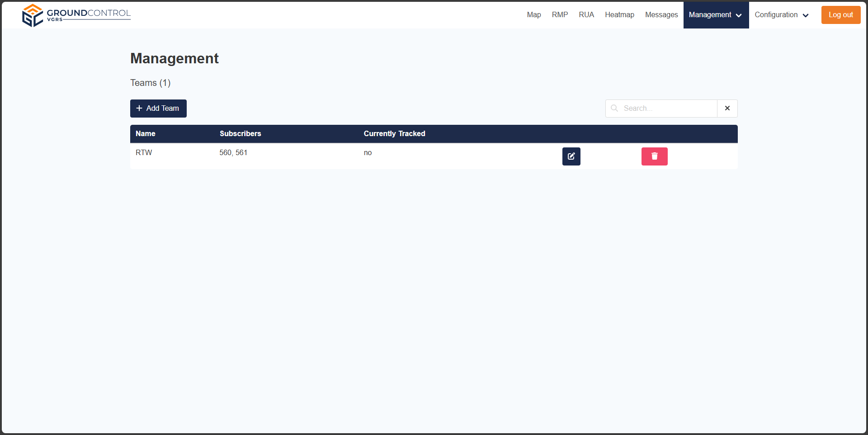Switch to the Heatmap view
The width and height of the screenshot is (868, 435).
click(619, 15)
